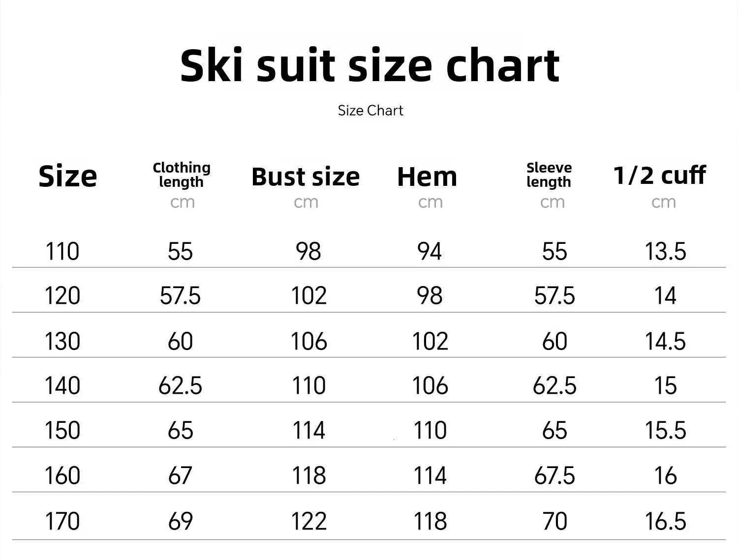Click the 16.5 cuff value
Image resolution: width=738 pixels, height=560 pixels.
point(665,521)
